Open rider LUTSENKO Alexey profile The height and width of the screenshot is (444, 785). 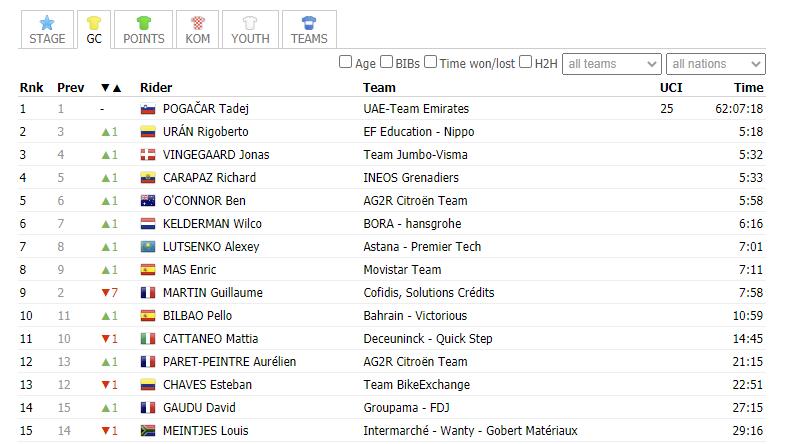click(211, 247)
